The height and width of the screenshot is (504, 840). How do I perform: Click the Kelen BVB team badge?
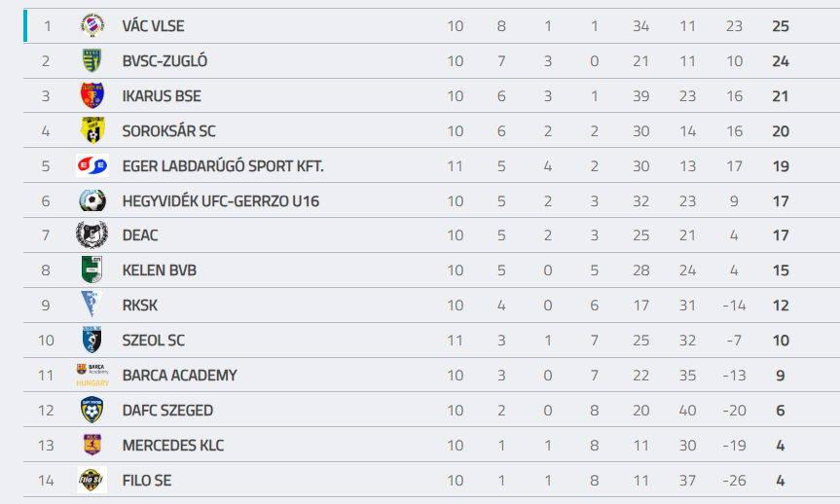click(x=91, y=270)
